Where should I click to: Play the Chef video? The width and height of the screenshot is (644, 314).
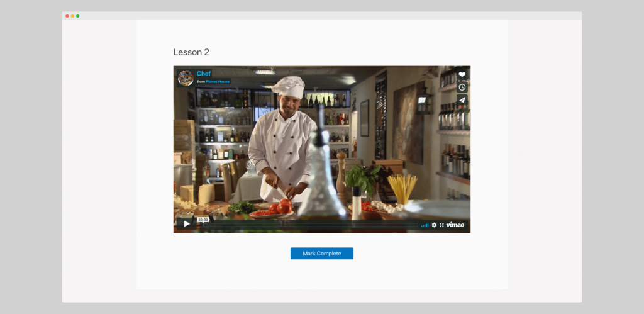[x=186, y=224]
